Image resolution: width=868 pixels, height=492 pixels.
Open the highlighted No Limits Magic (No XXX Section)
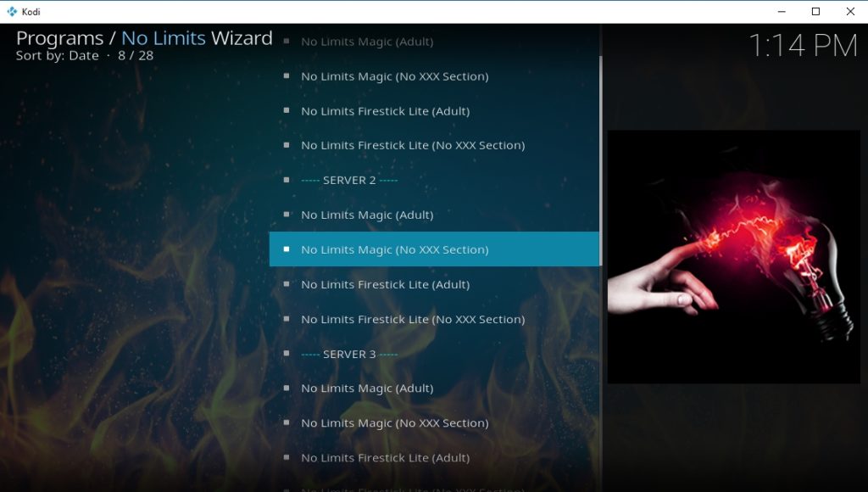click(434, 249)
